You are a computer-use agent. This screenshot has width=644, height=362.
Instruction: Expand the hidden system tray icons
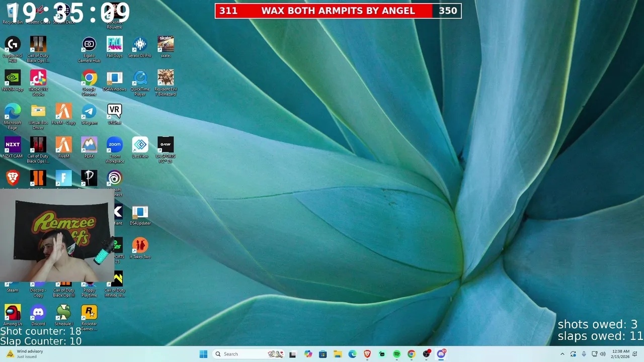[x=562, y=354]
